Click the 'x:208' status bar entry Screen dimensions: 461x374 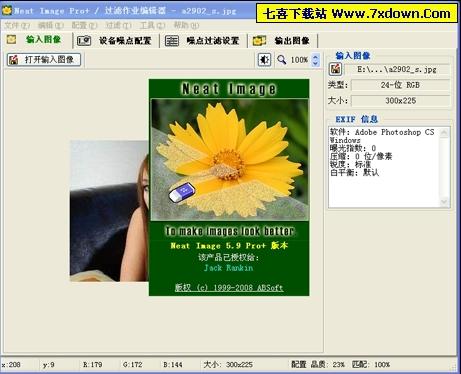point(11,365)
